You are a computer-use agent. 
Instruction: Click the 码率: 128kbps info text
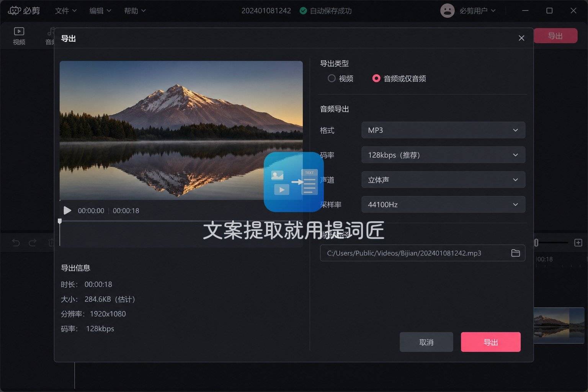87,329
